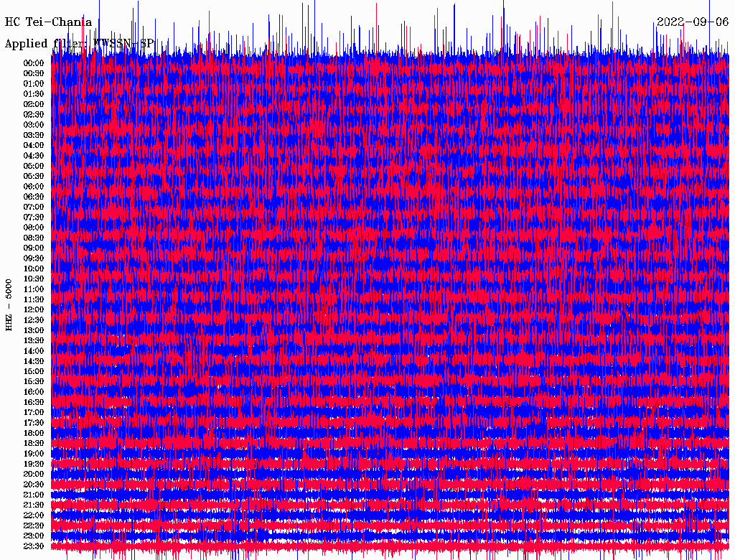
Task: Select the 11:00 time row label
Action: (34, 289)
